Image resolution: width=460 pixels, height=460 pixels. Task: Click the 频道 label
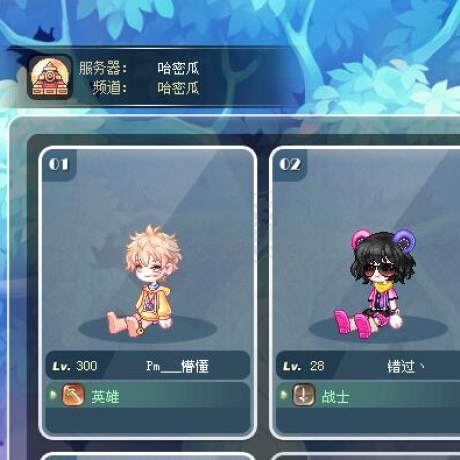[x=110, y=88]
